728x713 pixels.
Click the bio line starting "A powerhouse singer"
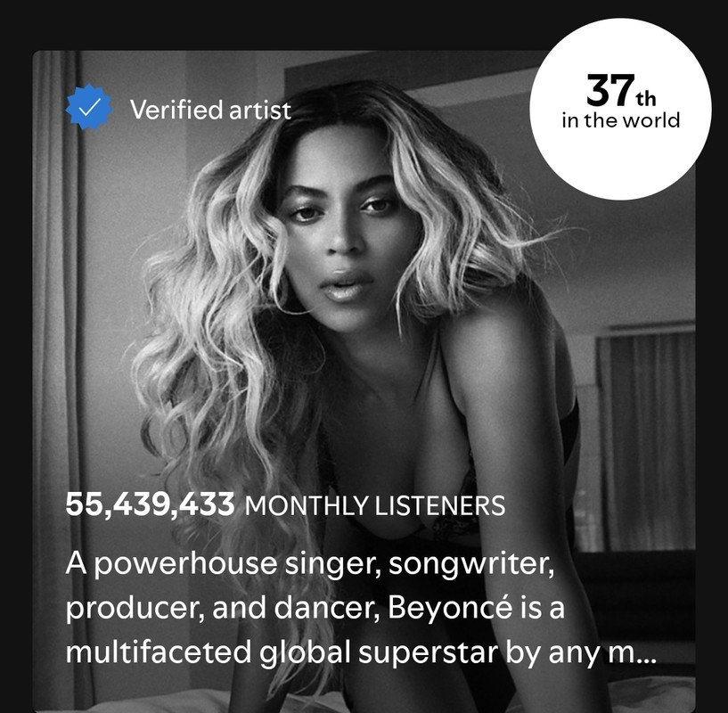coord(310,564)
